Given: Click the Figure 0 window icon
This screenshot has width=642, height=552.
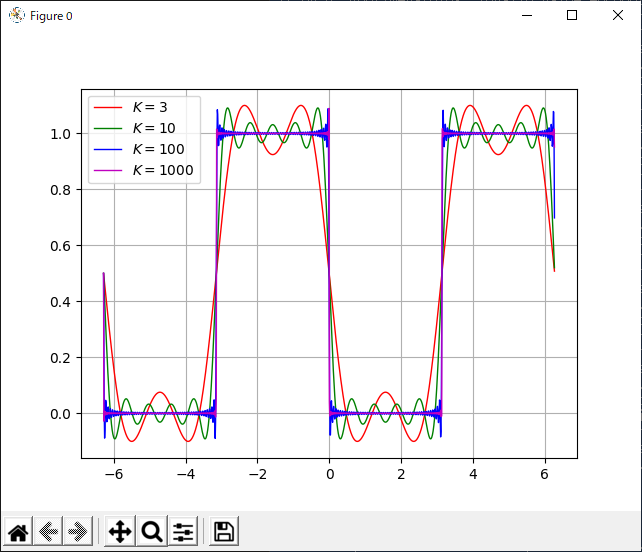Looking at the screenshot, I should click(x=16, y=15).
